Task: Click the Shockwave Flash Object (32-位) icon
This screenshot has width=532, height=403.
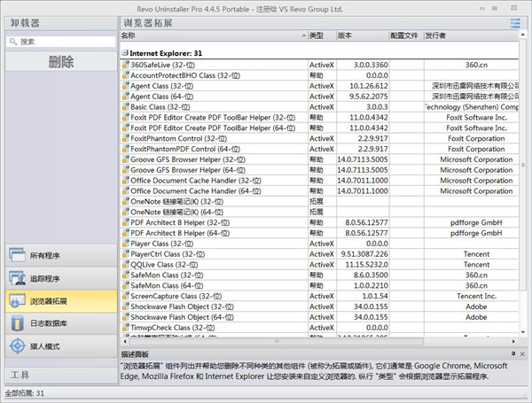Action: coord(125,306)
